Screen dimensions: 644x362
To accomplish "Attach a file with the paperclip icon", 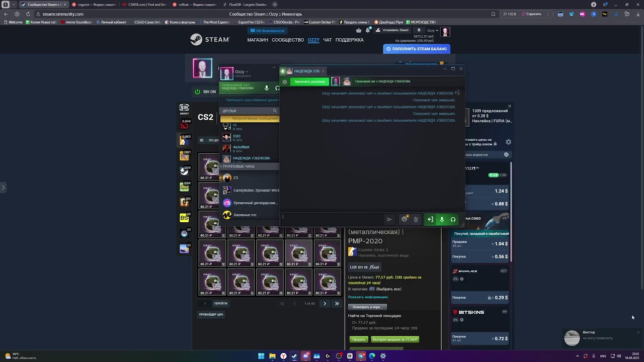I will pos(416,219).
